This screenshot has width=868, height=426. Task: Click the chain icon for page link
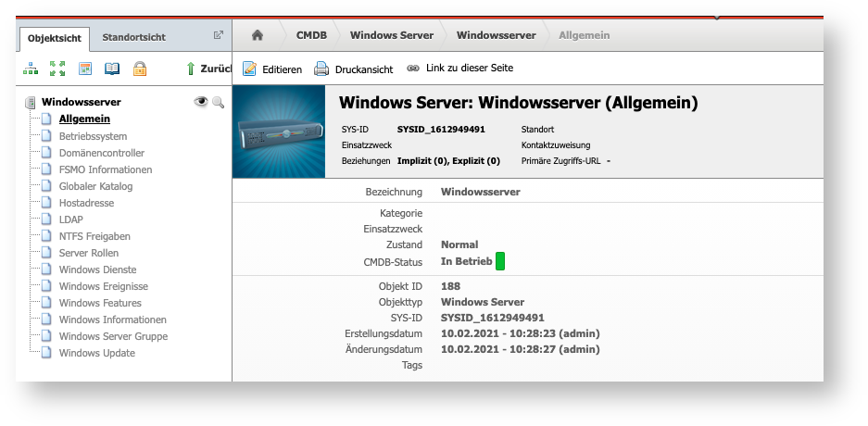coord(413,68)
